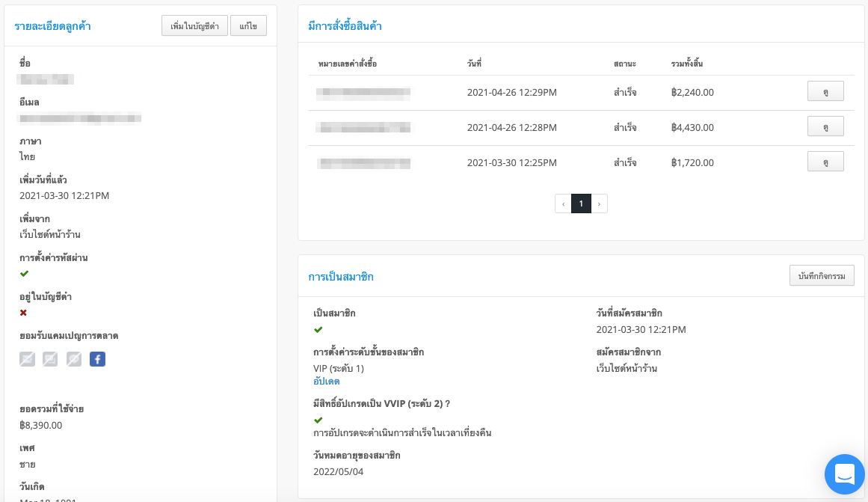Image resolution: width=868 pixels, height=502 pixels.
Task: Click the เว็บไซต์หน้าร้าน value under เพิ่มจาก
Action: 50,234
